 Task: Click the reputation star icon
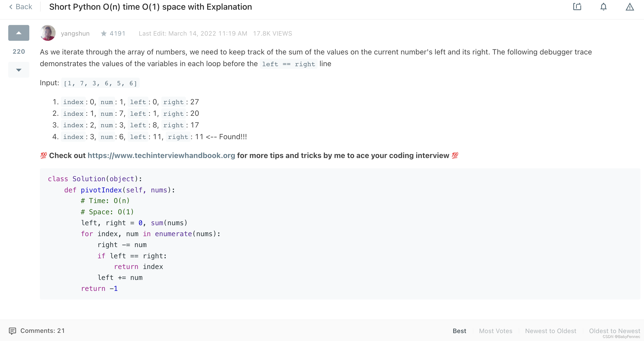click(x=104, y=34)
